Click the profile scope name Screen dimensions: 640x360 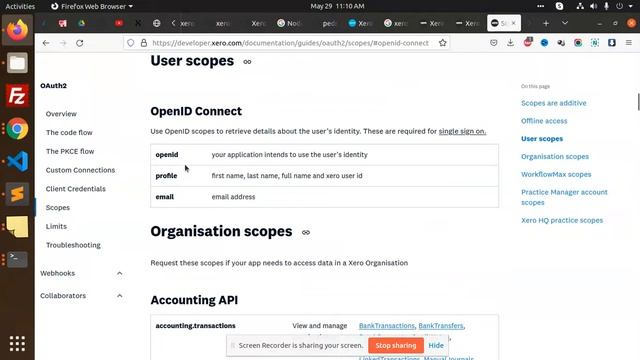166,176
